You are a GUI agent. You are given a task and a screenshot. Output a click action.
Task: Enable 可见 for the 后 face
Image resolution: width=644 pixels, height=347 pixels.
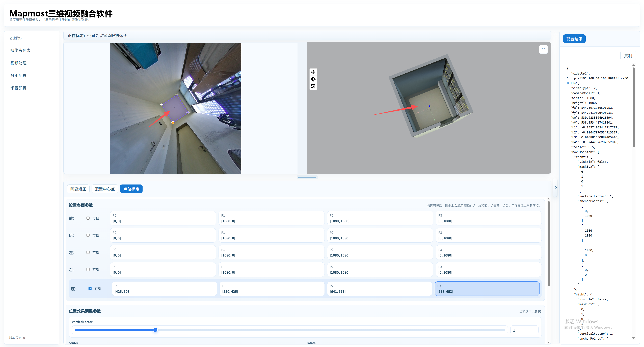tap(88, 235)
